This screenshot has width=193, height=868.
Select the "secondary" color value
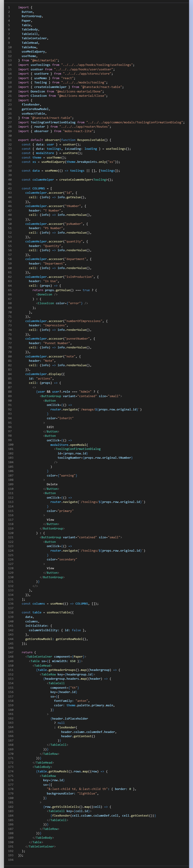(67, 559)
